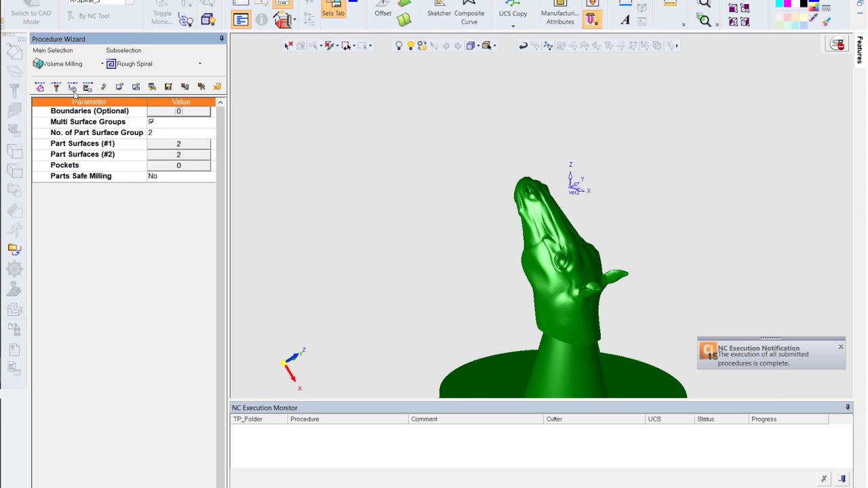Viewport: 868px width, 488px height.
Task: Click the yellow light bulb hide icon
Action: pyautogui.click(x=410, y=46)
